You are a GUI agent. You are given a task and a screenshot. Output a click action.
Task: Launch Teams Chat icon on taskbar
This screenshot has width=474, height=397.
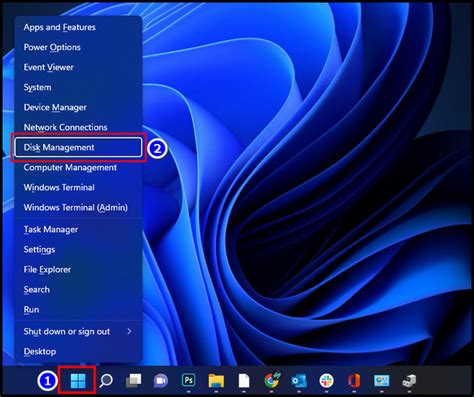pos(161,380)
